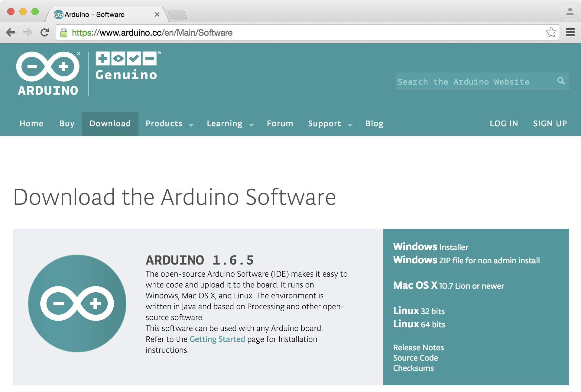Click the search magnifier icon
This screenshot has height=392, width=581.
561,81
